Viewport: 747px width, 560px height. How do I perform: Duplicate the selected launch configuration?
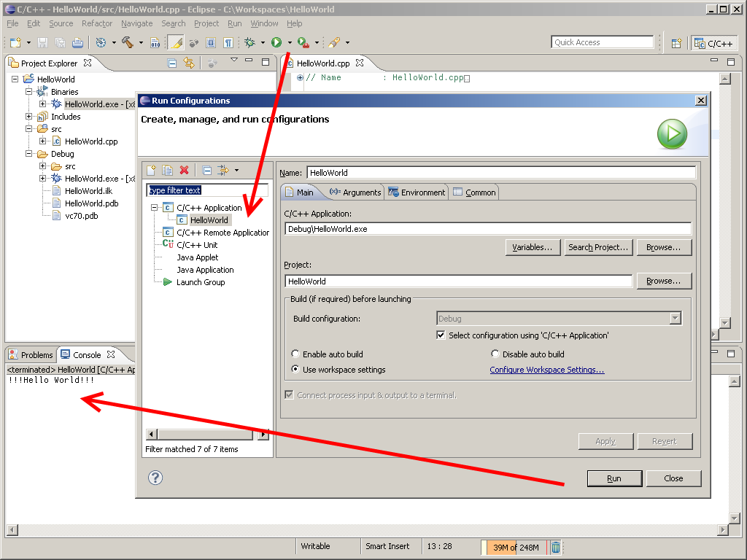pyautogui.click(x=169, y=169)
